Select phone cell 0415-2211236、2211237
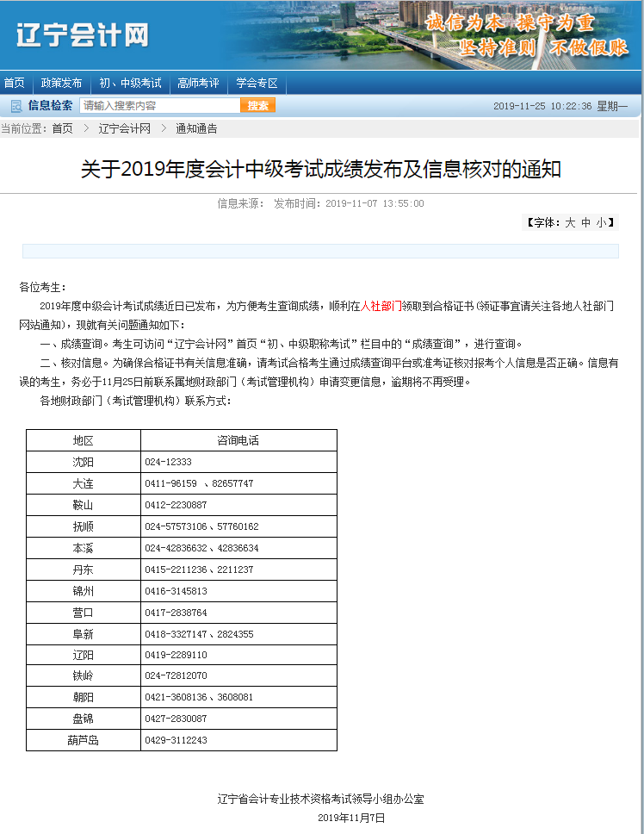Screen dimensions: 644x834 (238, 569)
